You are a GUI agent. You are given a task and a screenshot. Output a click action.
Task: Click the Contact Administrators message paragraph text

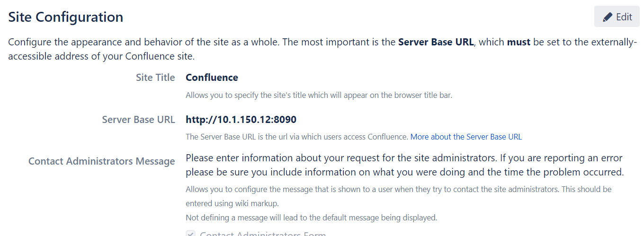click(404, 165)
